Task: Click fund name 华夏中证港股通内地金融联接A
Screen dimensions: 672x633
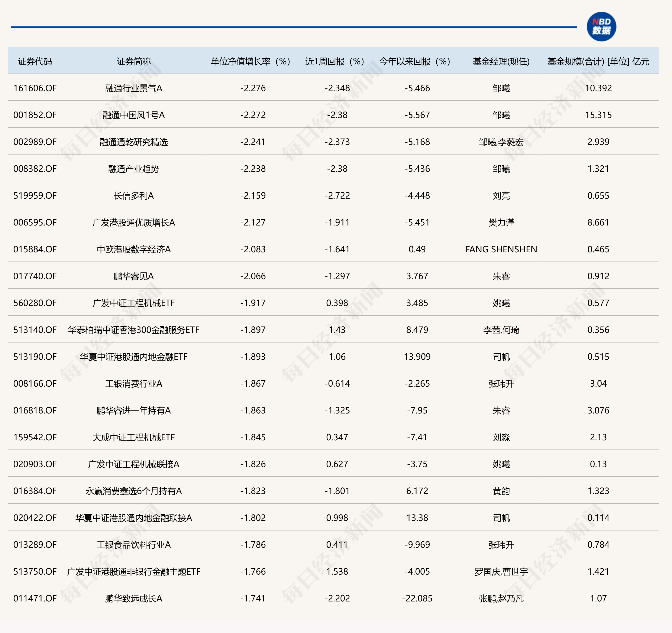Action: (133, 518)
